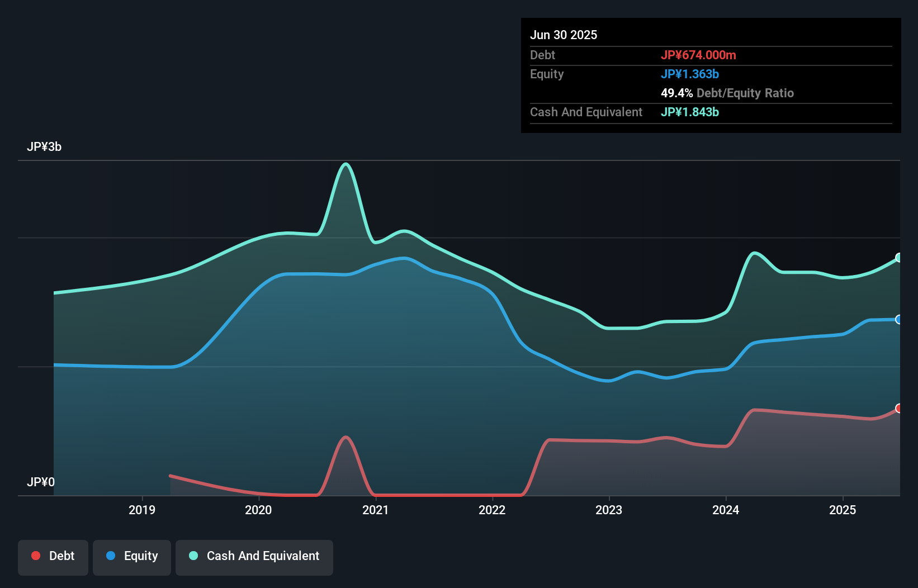Select the endpoint marker on the Equity line
Viewport: 918px width, 588px height.
point(898,319)
